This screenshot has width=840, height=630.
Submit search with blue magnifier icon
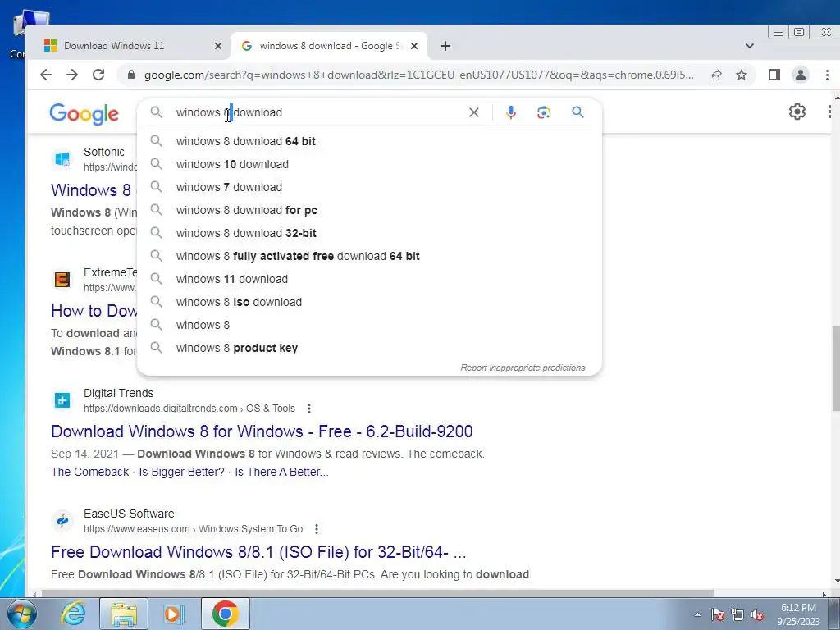[x=577, y=112]
